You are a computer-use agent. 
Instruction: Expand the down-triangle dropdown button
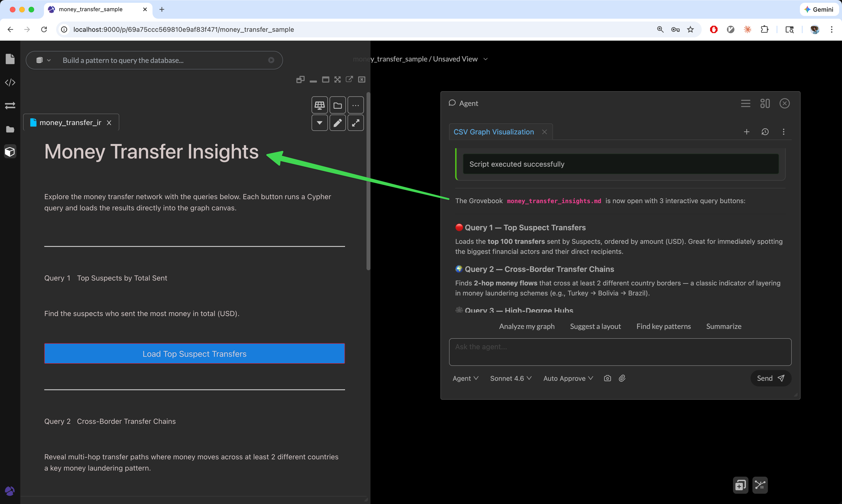[319, 122]
